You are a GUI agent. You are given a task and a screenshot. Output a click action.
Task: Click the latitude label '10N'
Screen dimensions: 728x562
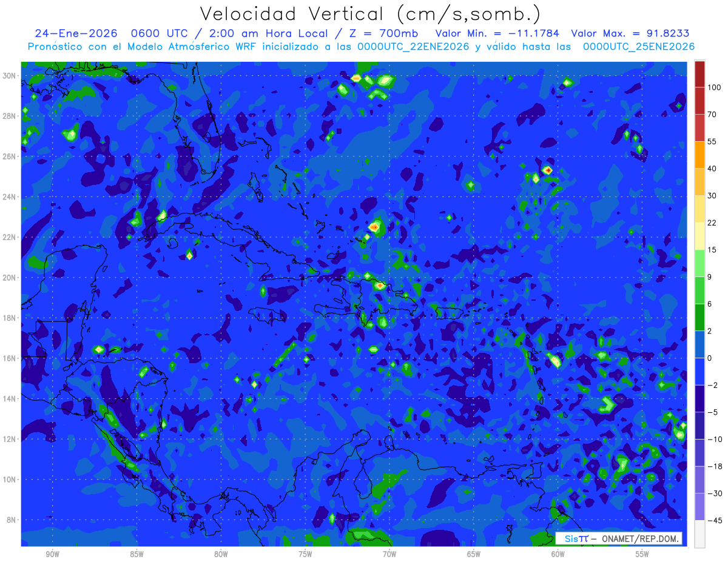click(10, 480)
